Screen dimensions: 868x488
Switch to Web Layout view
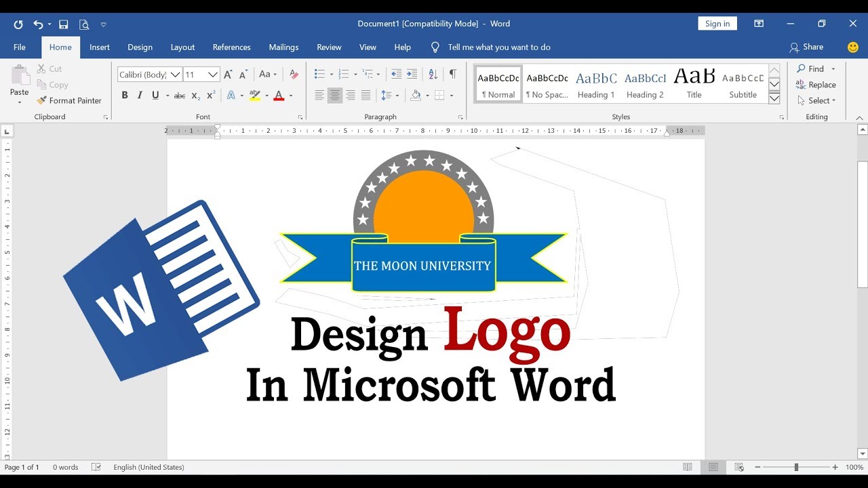click(739, 467)
